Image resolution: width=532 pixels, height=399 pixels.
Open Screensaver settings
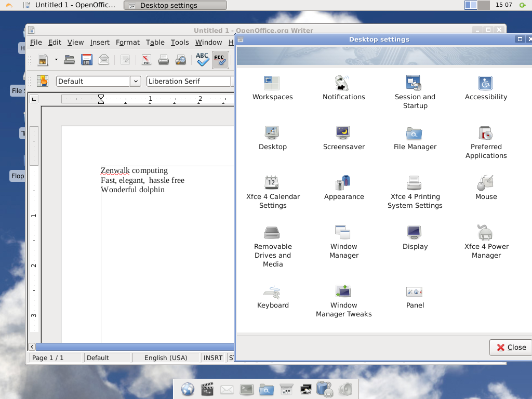(x=344, y=138)
